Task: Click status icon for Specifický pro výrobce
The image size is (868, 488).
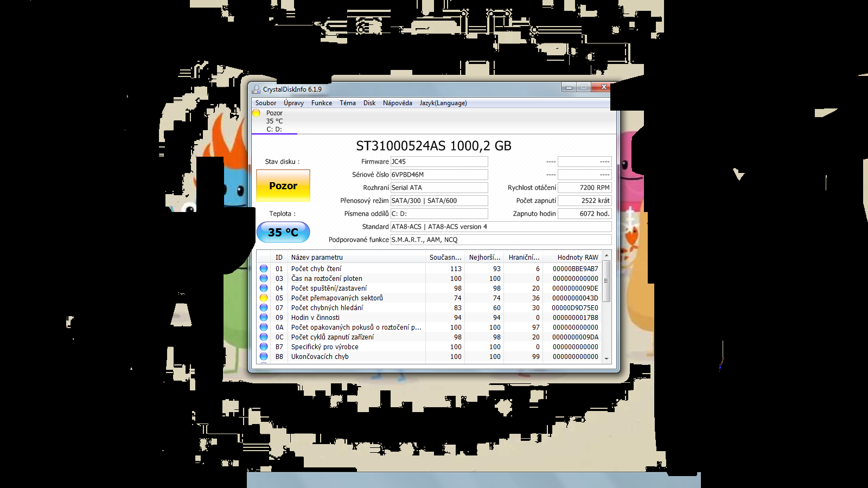Action: (264, 346)
